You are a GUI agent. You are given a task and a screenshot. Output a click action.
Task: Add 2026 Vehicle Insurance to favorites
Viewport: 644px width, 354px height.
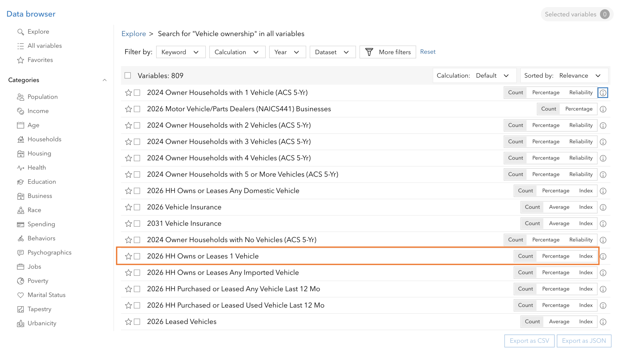click(x=128, y=207)
